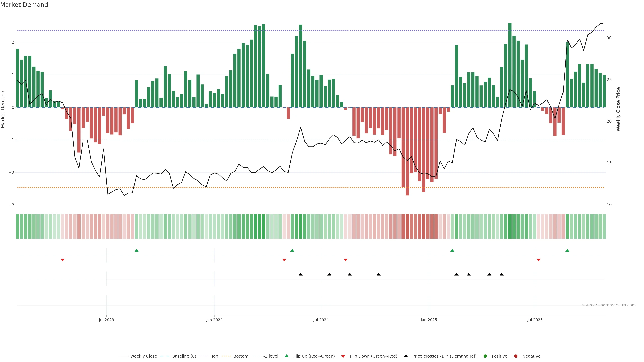Click red flip-down marker near Jul 2025

tap(539, 260)
